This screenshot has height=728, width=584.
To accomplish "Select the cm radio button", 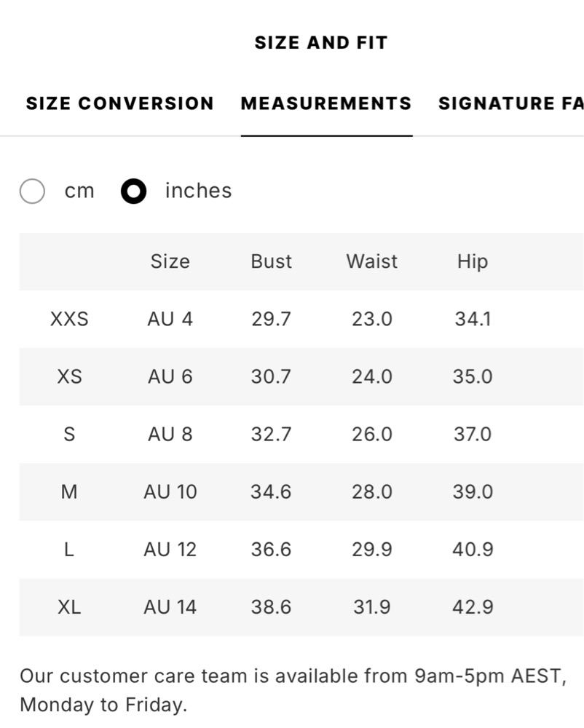I will pyautogui.click(x=32, y=191).
